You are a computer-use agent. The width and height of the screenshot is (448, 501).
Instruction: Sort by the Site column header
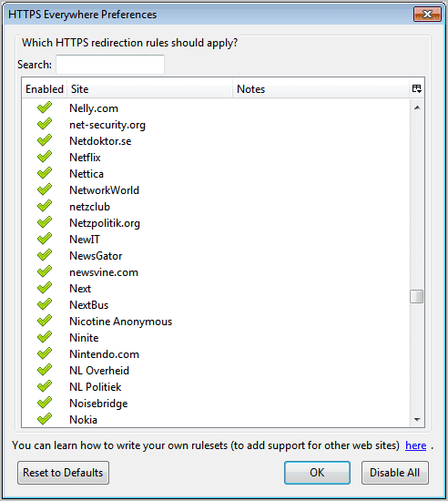149,89
